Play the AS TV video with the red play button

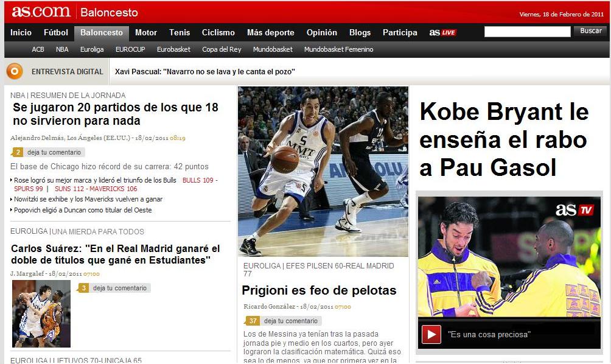431,334
